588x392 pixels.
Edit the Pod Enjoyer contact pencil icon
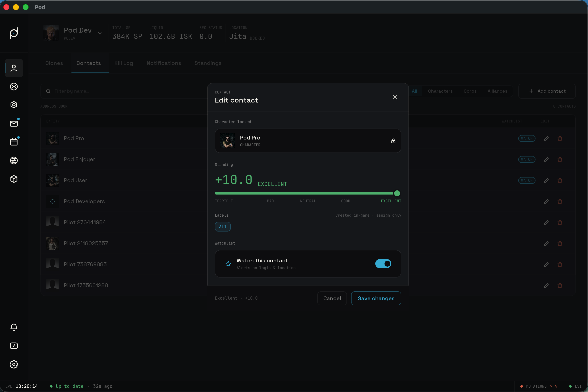point(546,159)
